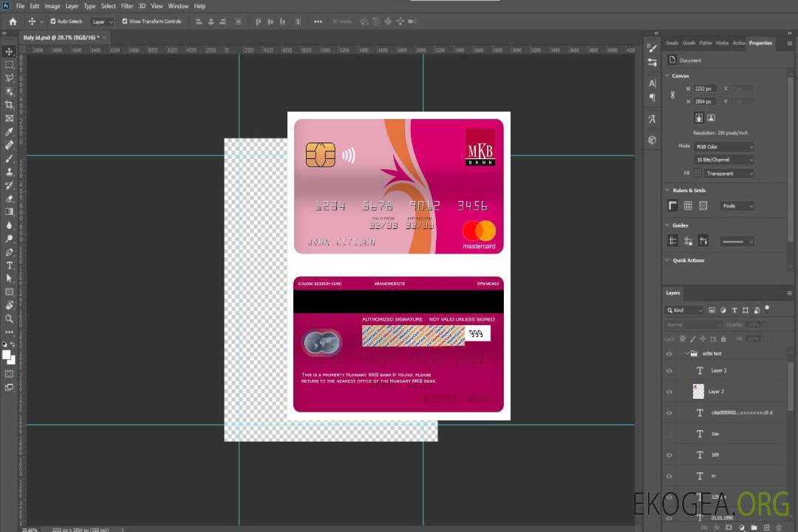Open the Paragraph panel icon
The width and height of the screenshot is (798, 532).
(652, 98)
